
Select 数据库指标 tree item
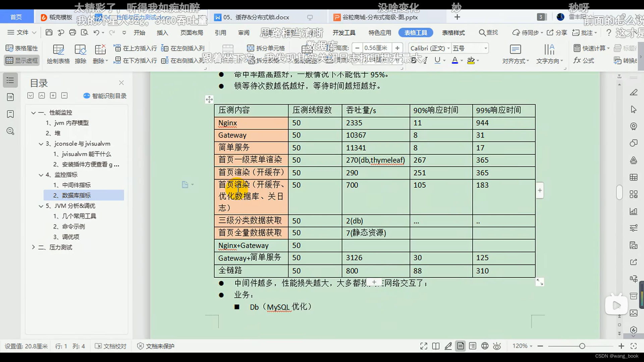(76, 195)
